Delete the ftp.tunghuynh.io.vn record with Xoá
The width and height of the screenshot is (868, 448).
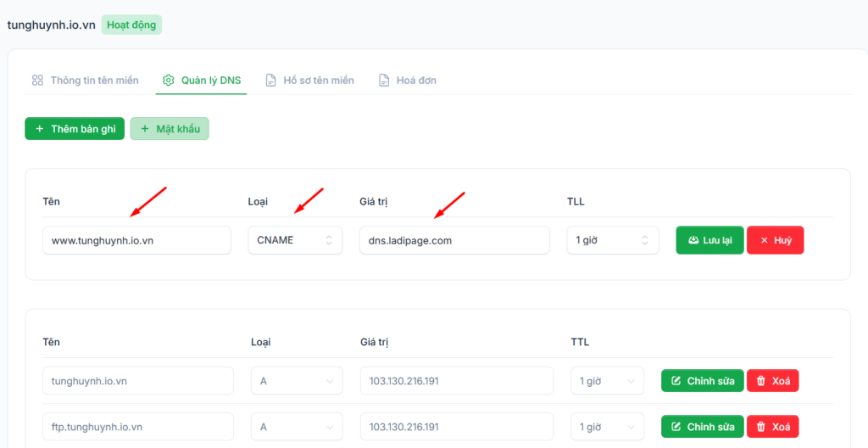click(773, 427)
